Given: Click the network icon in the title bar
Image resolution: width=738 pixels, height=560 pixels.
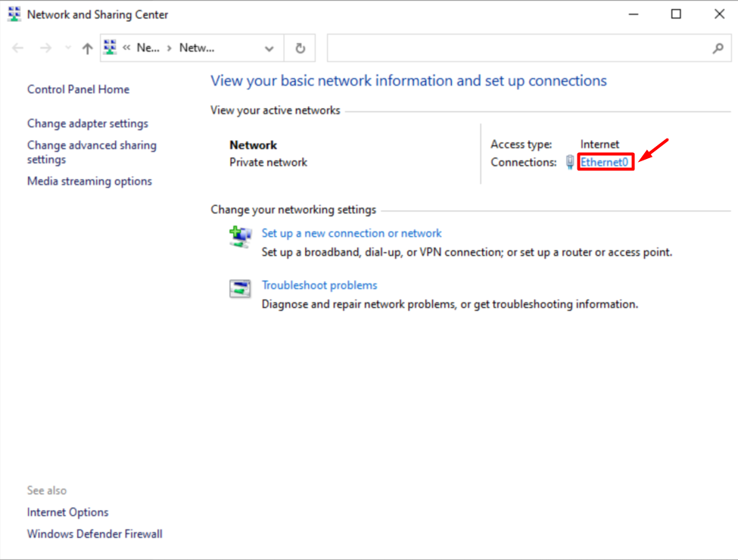Looking at the screenshot, I should [x=13, y=14].
